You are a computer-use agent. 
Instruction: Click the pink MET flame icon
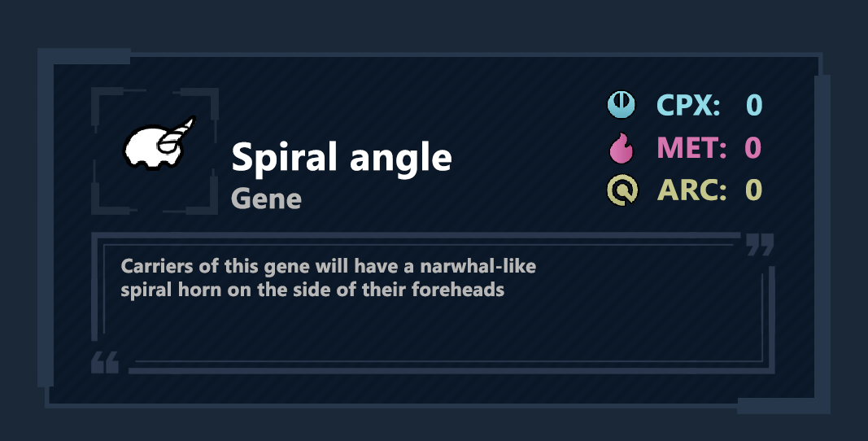click(x=622, y=148)
